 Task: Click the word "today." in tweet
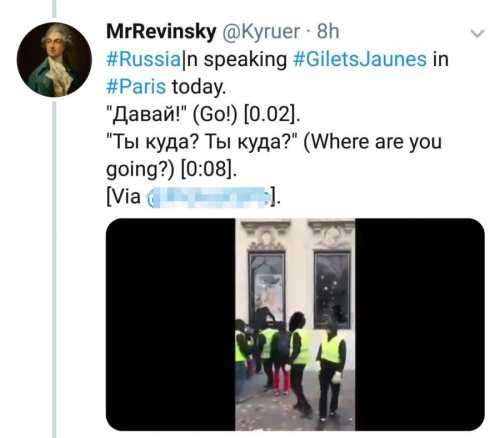199,87
